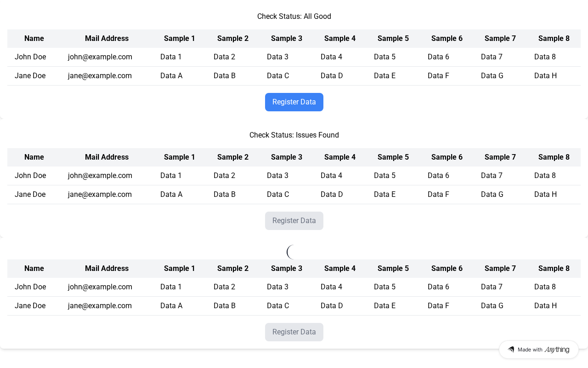Click Mail Address header in the loading spinner table
588x368 pixels.
tap(107, 269)
